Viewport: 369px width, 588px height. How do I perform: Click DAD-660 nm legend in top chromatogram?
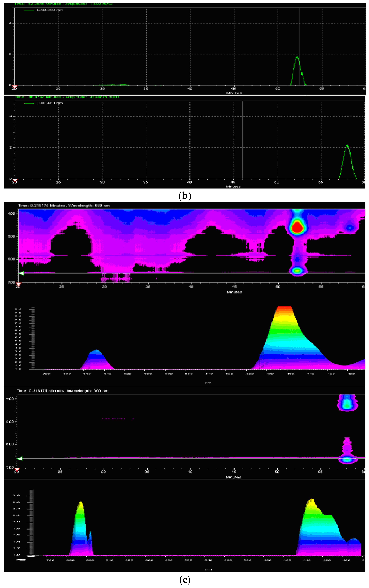tap(50, 10)
